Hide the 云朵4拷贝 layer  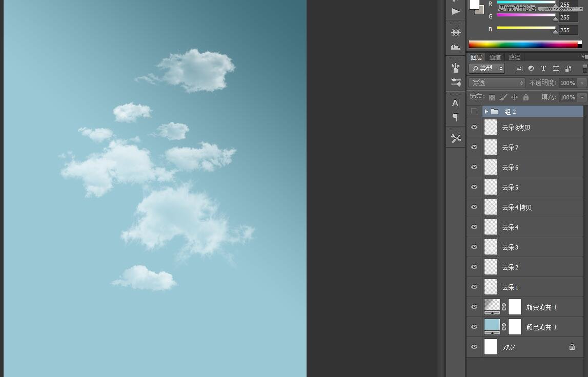tap(474, 207)
